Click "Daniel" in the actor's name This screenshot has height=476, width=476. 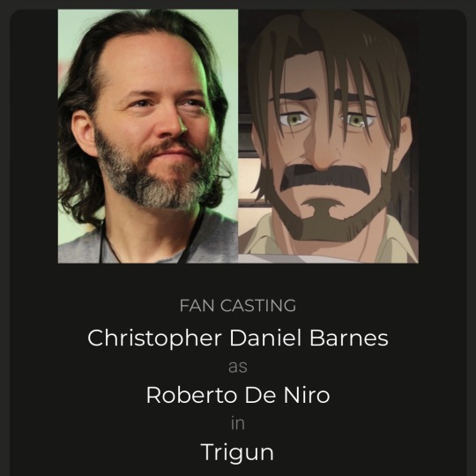265,338
